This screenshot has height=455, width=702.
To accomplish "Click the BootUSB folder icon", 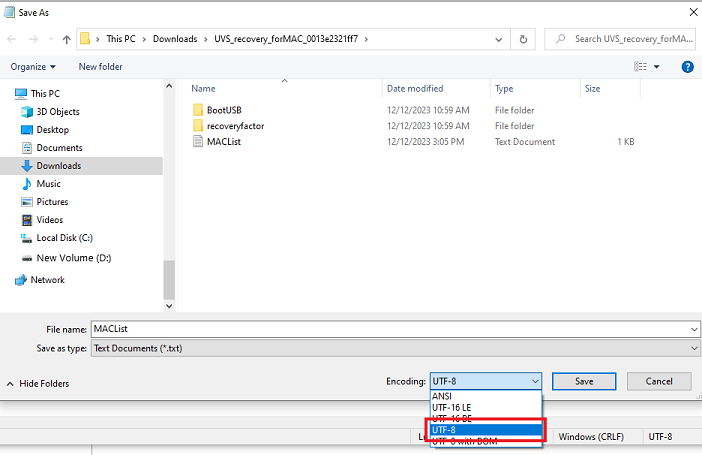I will (x=198, y=110).
